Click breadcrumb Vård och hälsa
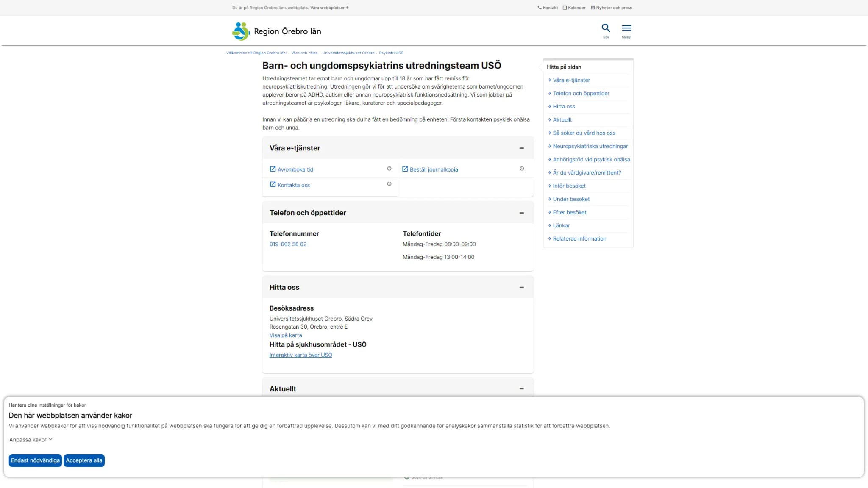Viewport: 868px width, 488px height. click(x=304, y=53)
